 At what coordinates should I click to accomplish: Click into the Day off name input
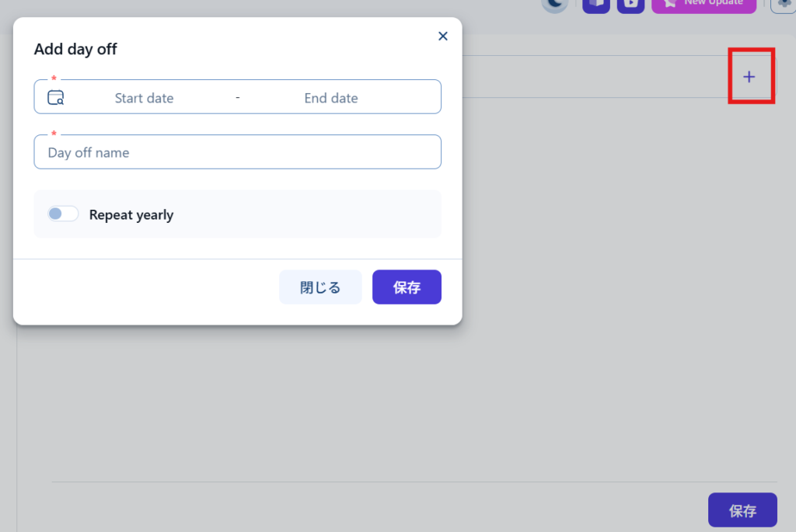tap(237, 152)
